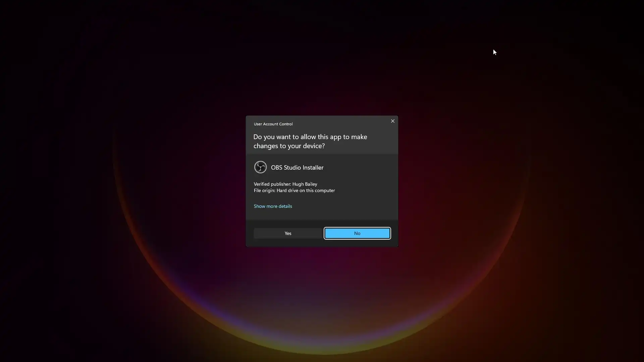Click 'Hard drive on this computer' text
This screenshot has height=362, width=644.
coord(306,190)
